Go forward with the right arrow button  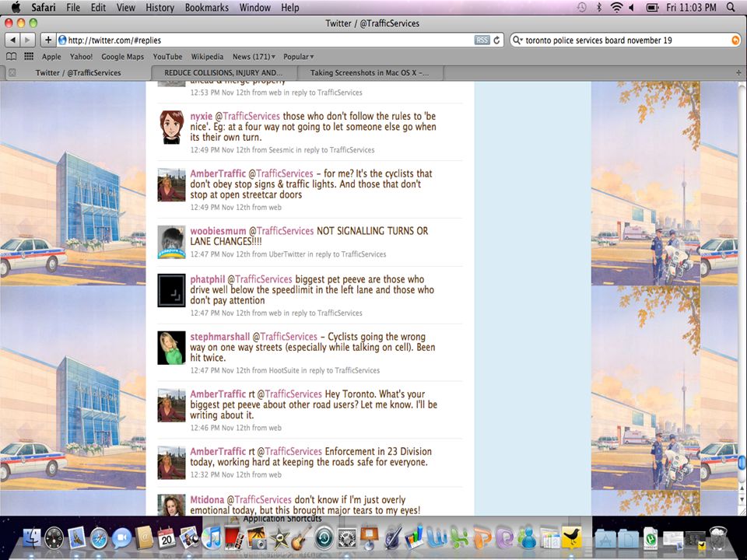[28, 40]
